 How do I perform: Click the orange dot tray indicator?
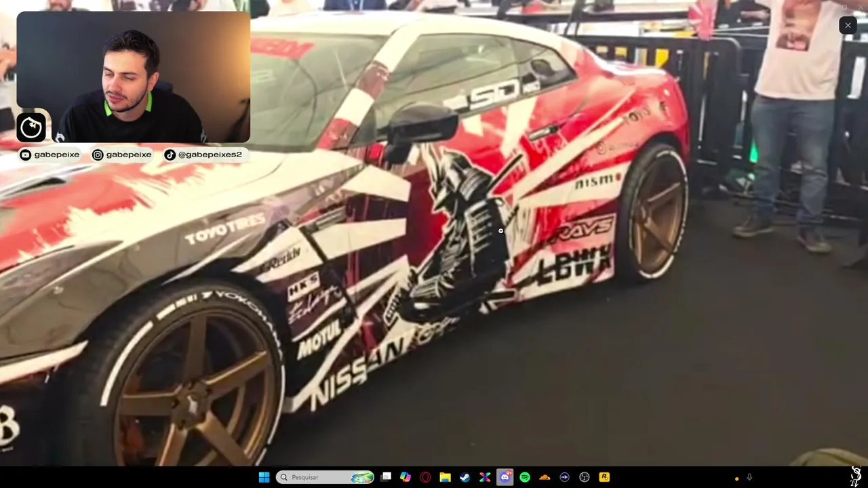(736, 479)
